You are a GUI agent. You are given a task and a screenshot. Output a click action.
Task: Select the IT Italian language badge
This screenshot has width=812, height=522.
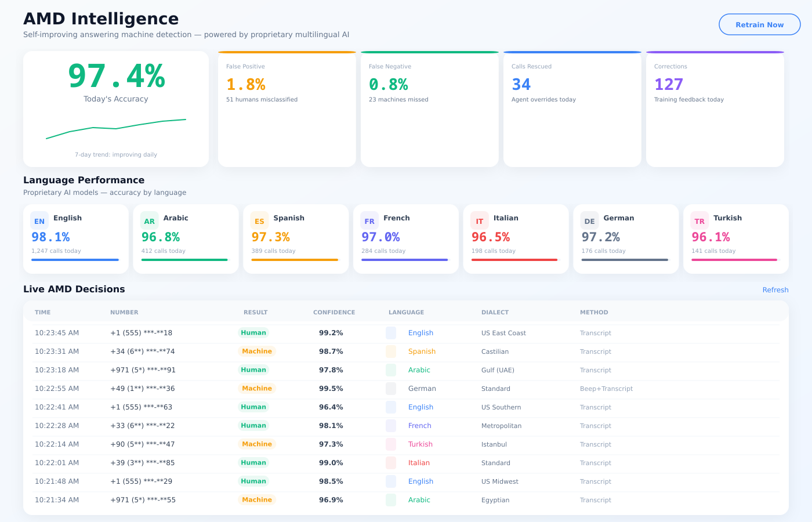480,221
